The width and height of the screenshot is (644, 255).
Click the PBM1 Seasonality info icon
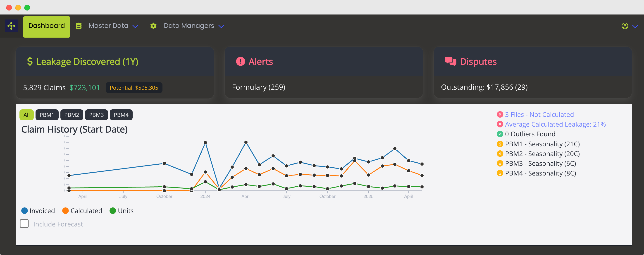(500, 144)
